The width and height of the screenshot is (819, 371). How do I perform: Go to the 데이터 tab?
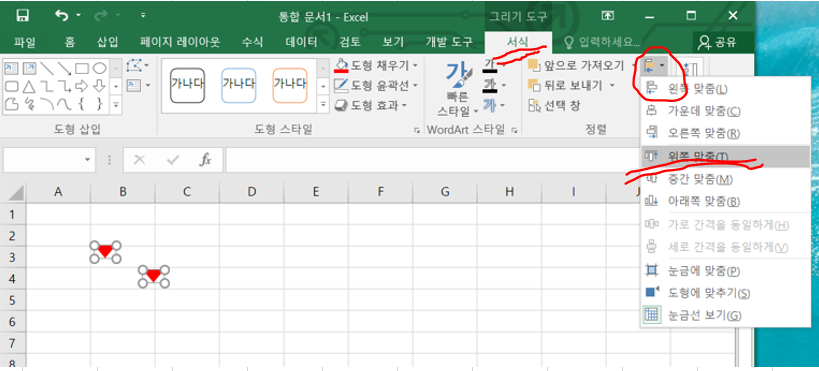[301, 42]
